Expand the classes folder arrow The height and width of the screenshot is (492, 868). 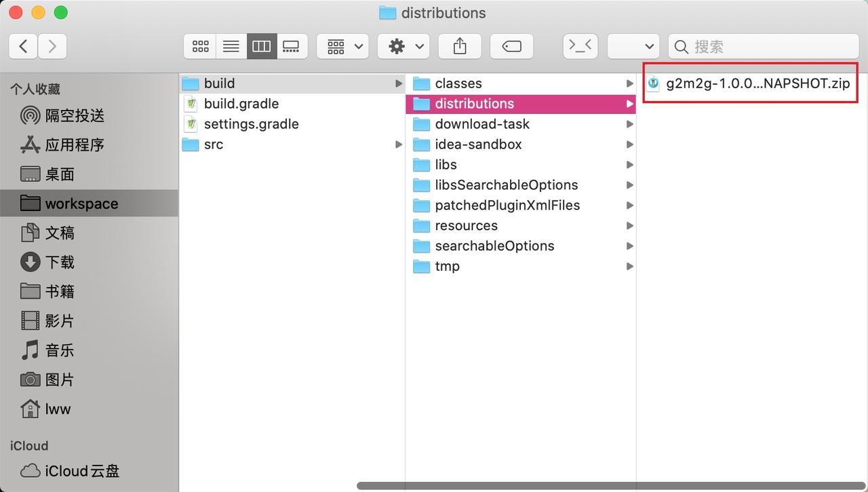click(x=630, y=83)
